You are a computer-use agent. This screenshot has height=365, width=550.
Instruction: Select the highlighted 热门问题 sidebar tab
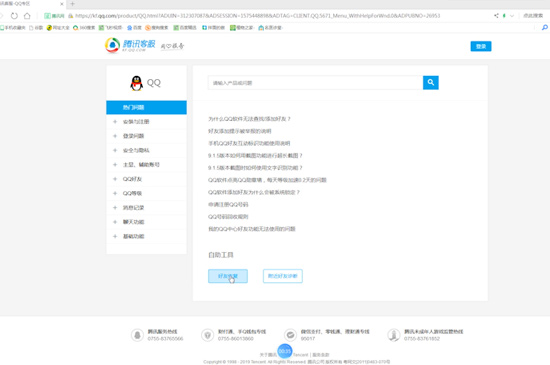click(x=146, y=107)
